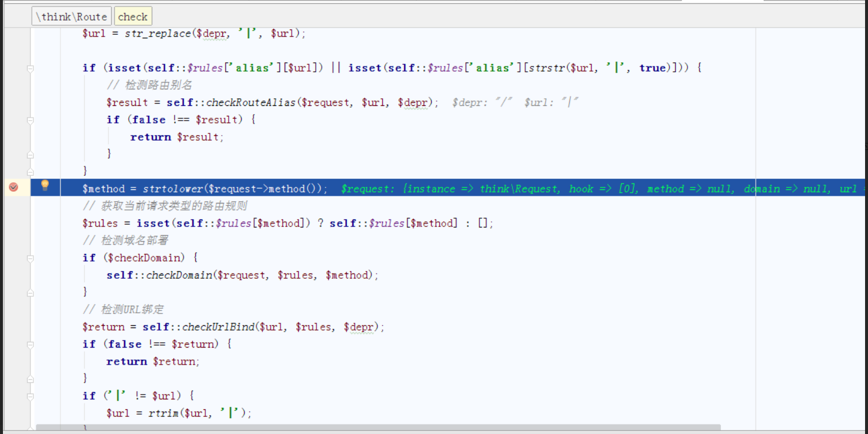Click the inline debug hint $depr: "/"
Screen dimensions: 868x434
[x=481, y=102]
